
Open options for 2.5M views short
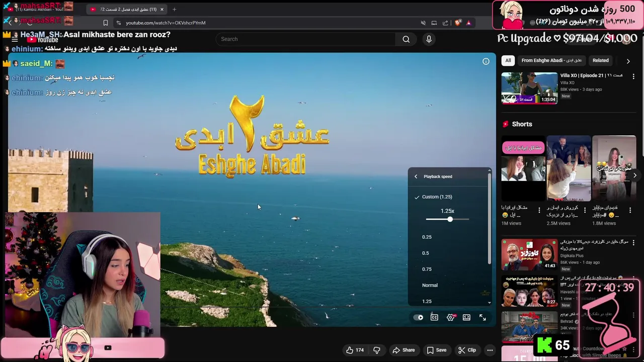585,210
